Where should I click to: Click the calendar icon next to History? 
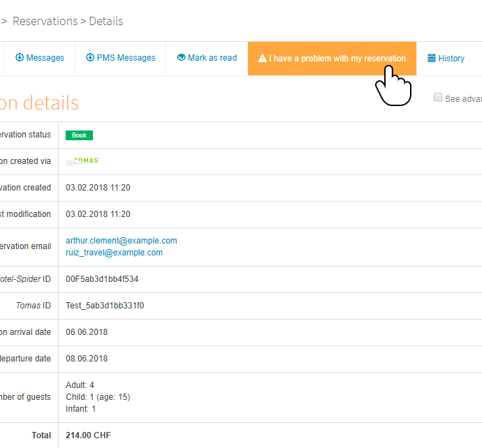(x=432, y=58)
